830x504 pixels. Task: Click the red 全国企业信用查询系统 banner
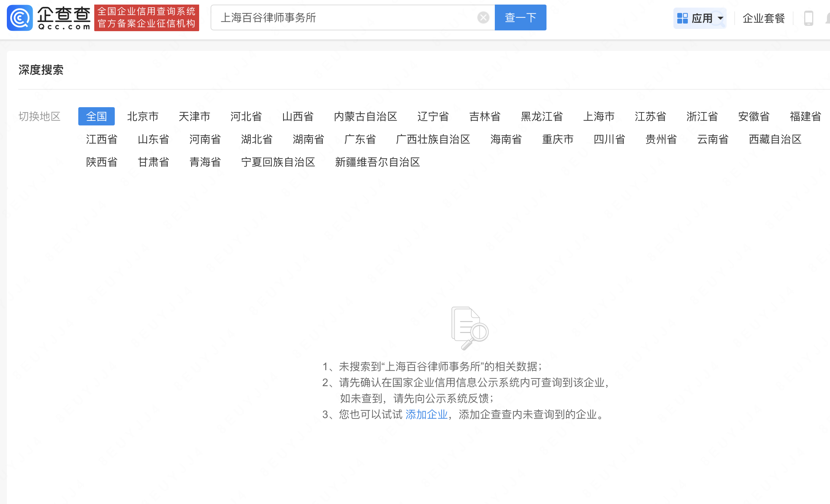pos(147,18)
